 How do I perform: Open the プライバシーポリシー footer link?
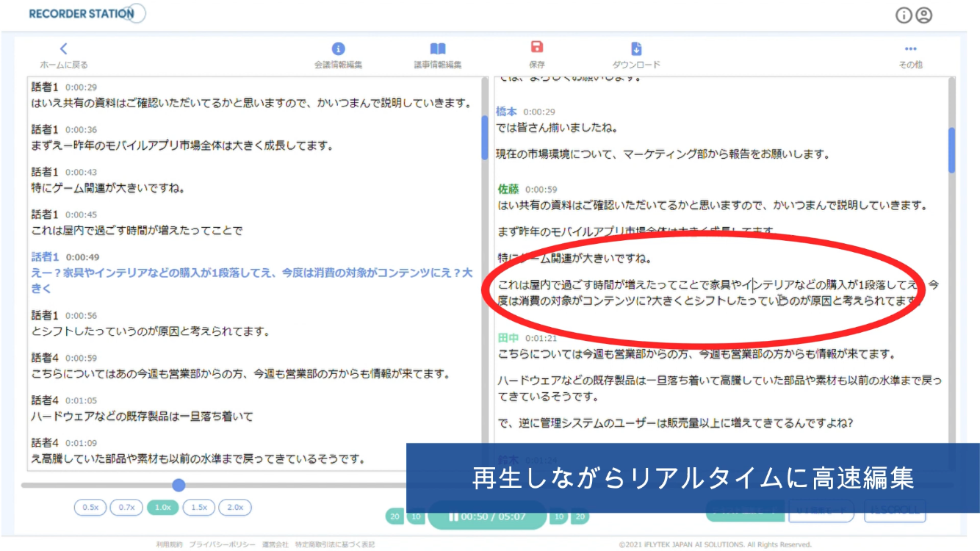coord(223,544)
